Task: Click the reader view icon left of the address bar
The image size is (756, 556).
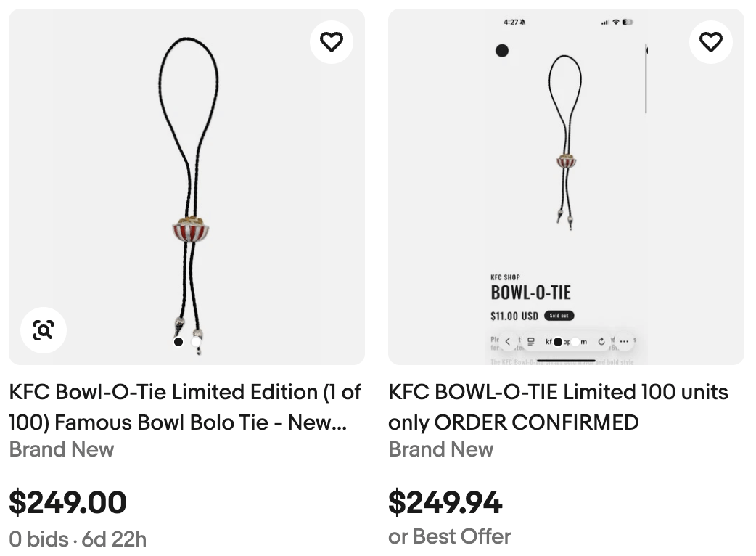Action: click(x=531, y=341)
